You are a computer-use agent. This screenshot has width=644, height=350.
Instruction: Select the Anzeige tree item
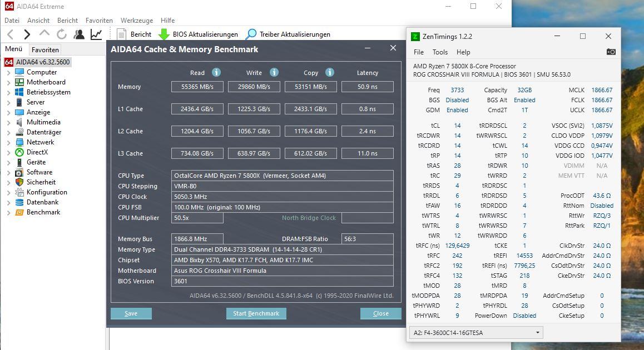pos(38,112)
